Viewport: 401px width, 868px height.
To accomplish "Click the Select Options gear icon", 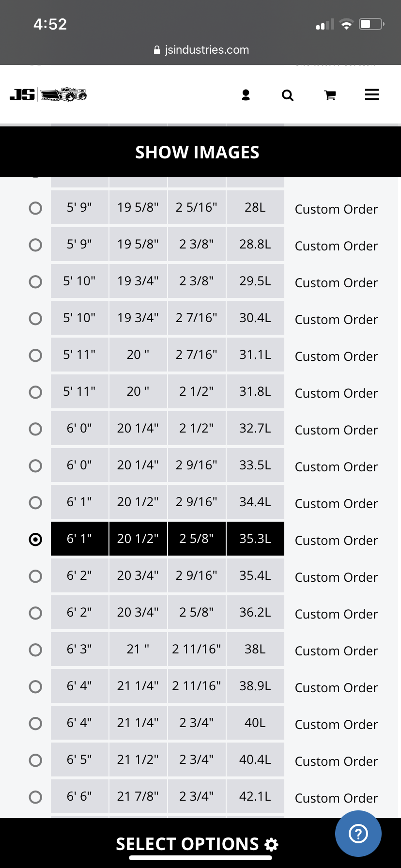I will coord(272,845).
